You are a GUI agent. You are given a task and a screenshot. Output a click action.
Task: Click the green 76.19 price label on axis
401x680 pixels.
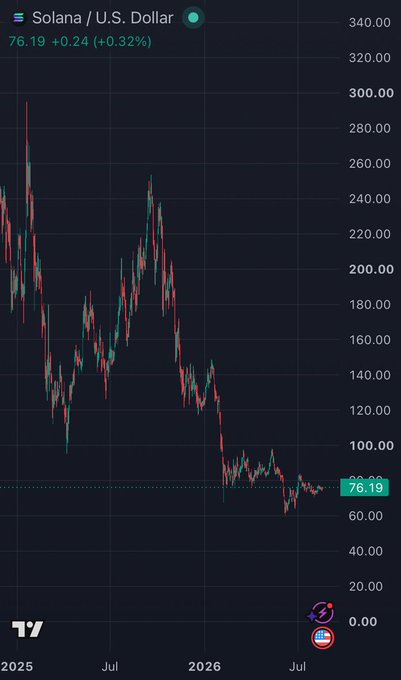pos(365,487)
